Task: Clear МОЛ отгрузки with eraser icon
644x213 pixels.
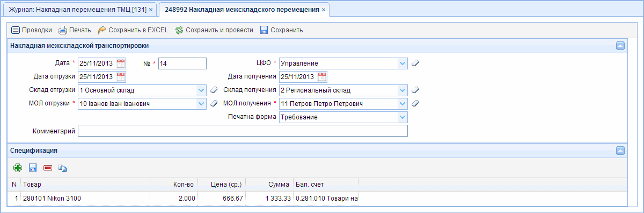Action: (x=213, y=103)
